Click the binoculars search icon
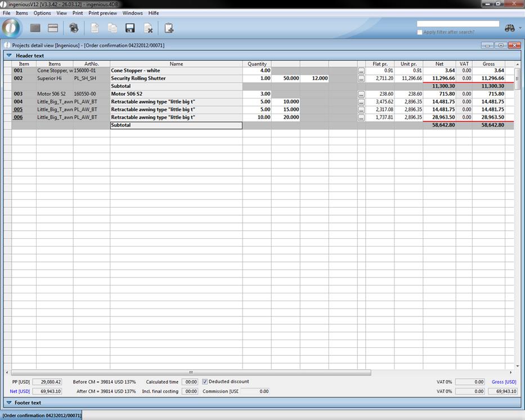 click(x=509, y=28)
